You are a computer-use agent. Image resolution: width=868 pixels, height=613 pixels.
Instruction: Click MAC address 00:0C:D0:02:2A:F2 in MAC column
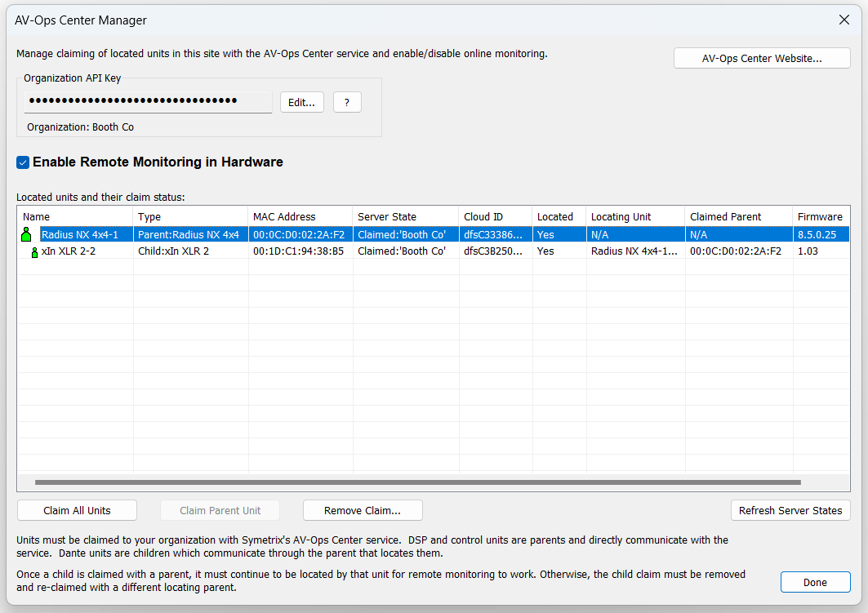tap(299, 234)
